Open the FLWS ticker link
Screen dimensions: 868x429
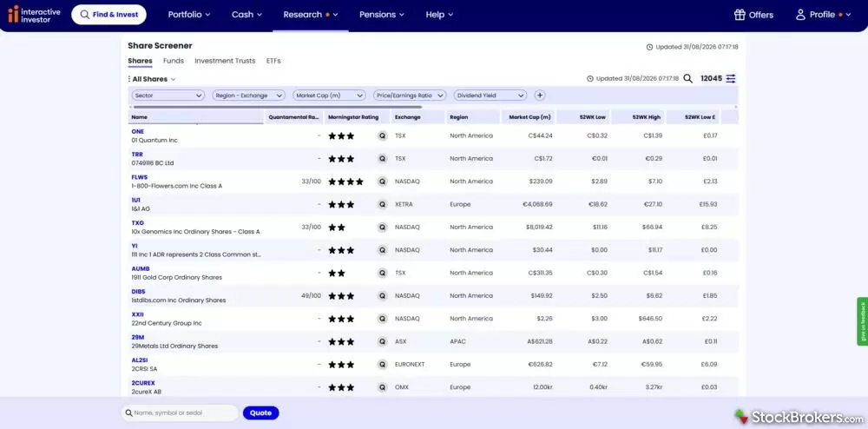point(140,177)
